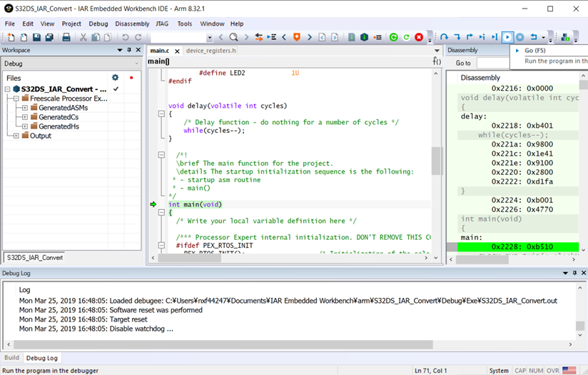Pin the Workspace panel

(x=129, y=50)
